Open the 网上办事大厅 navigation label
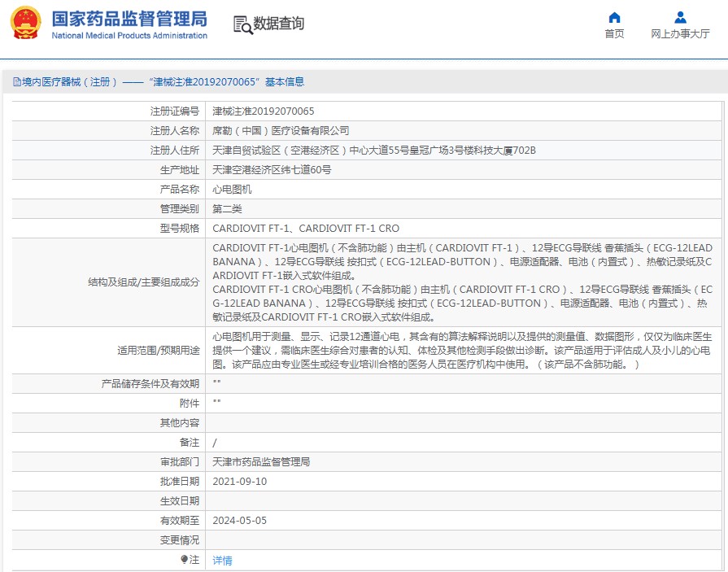The height and width of the screenshot is (572, 728). (680, 34)
